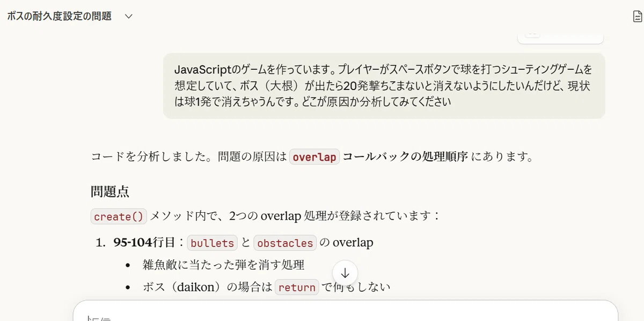Click the create() inline code chip

point(119,217)
